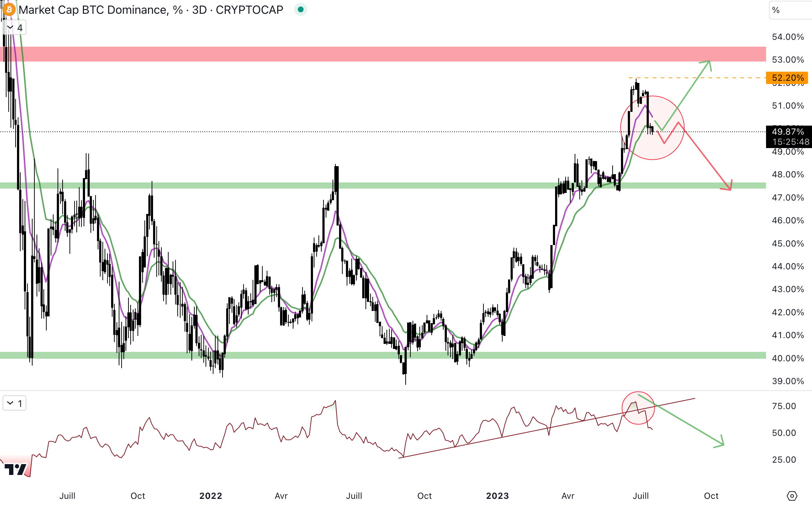Click the green market status dot
The height and width of the screenshot is (505, 812).
(x=300, y=9)
